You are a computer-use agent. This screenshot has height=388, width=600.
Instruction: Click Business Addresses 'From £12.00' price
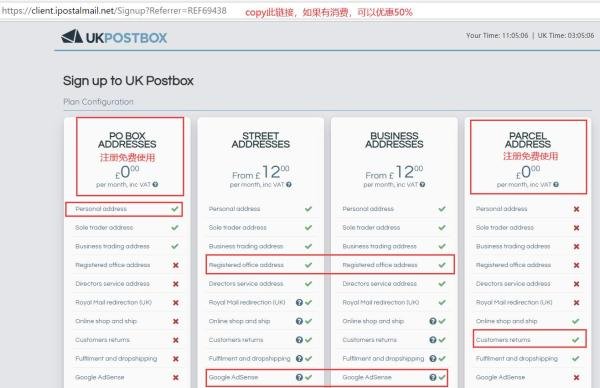click(394, 173)
